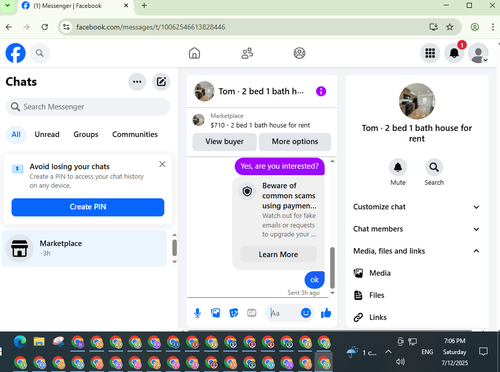Attach a file with the photo icon

pyautogui.click(x=216, y=313)
